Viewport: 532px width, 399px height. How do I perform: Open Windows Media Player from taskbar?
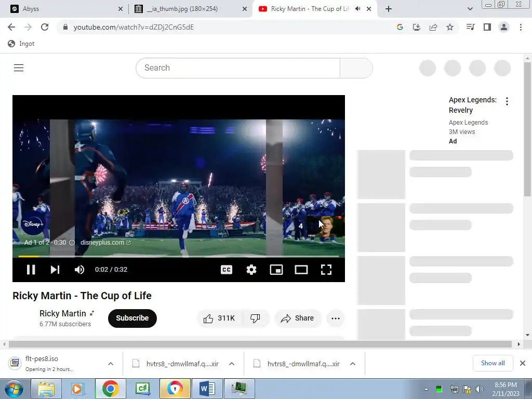78,389
